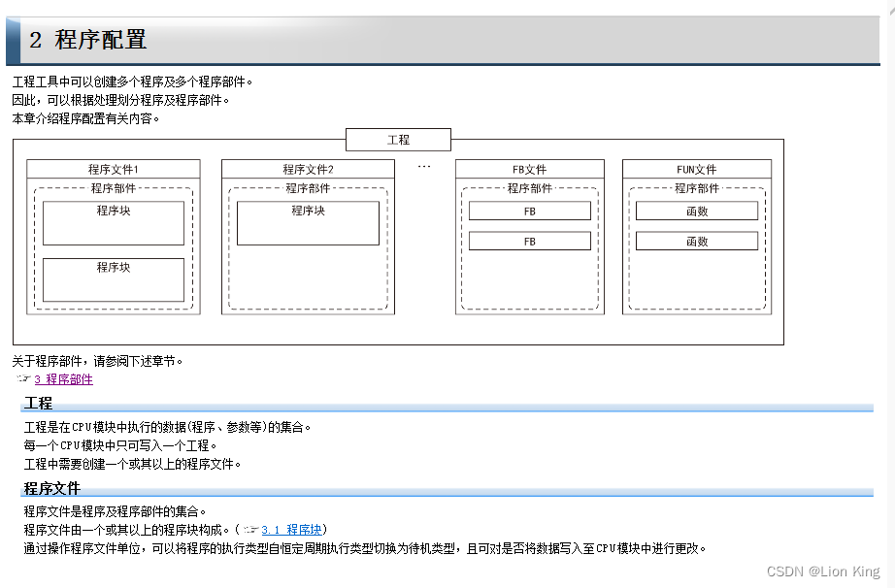895x588 pixels.
Task: Click the line '工程工具中可以创建多个程序及多个程序部件。'
Action: click(x=132, y=82)
